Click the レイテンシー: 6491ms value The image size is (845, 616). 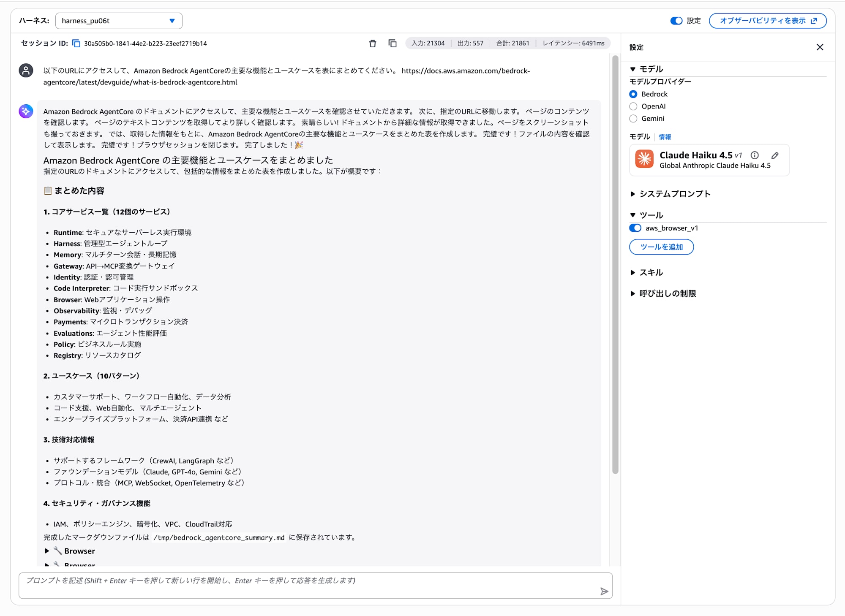[573, 43]
